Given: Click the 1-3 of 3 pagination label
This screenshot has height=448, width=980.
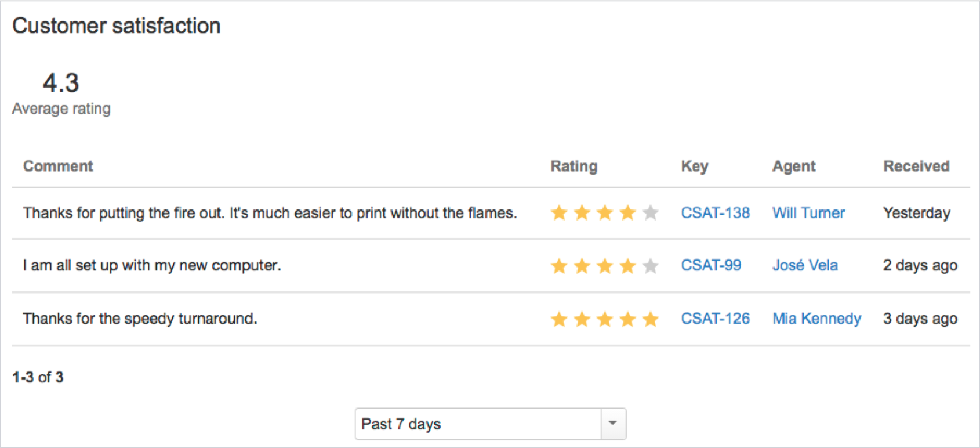Looking at the screenshot, I should 38,377.
